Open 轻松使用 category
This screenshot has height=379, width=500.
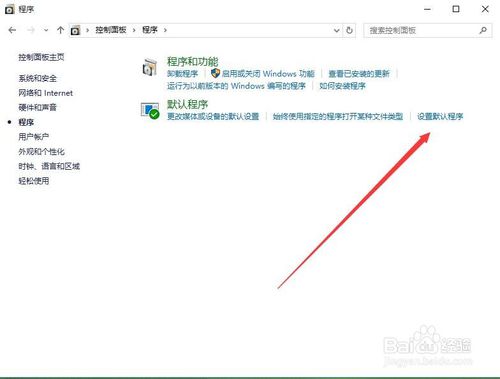34,181
